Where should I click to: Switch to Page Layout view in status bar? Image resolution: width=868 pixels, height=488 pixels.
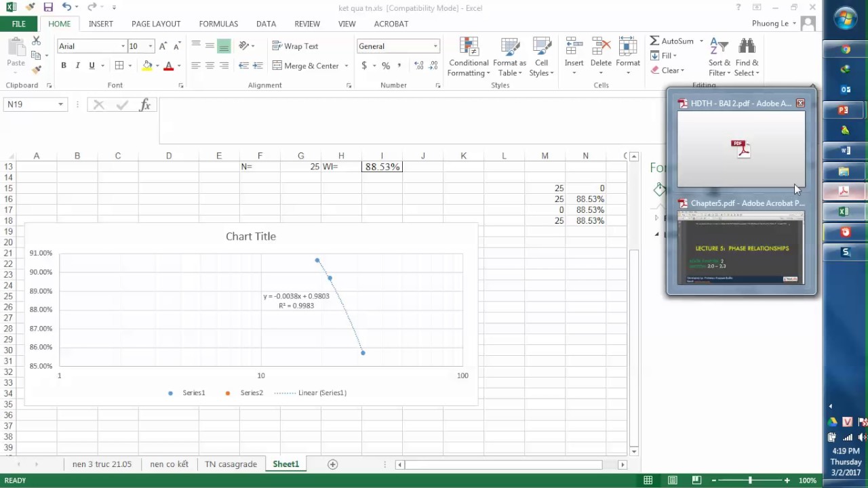click(x=673, y=481)
